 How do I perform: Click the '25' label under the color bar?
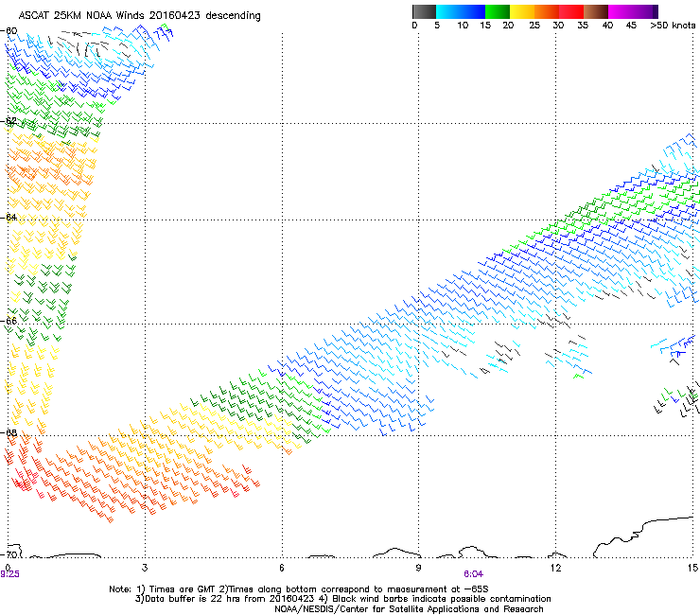click(534, 25)
